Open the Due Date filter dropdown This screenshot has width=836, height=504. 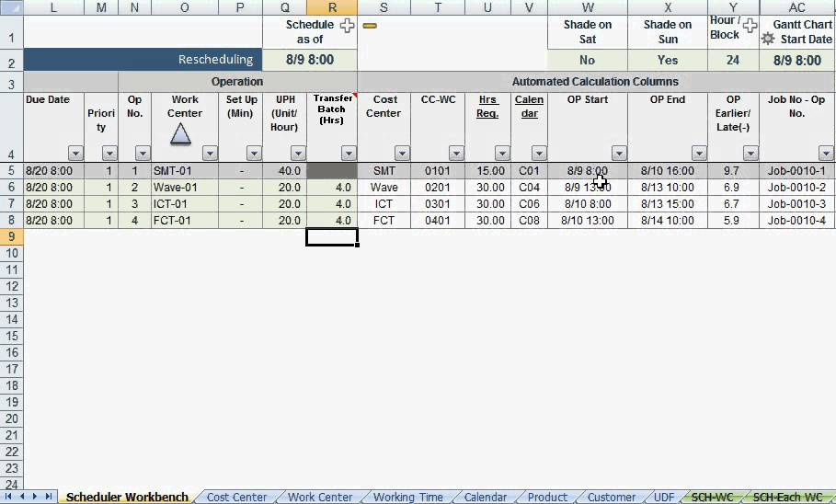pyautogui.click(x=75, y=154)
